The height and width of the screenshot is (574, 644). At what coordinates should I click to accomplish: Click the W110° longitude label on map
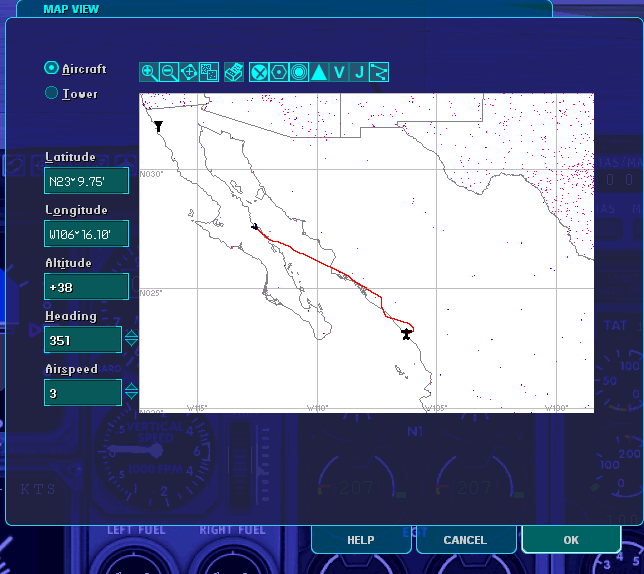coord(317,408)
